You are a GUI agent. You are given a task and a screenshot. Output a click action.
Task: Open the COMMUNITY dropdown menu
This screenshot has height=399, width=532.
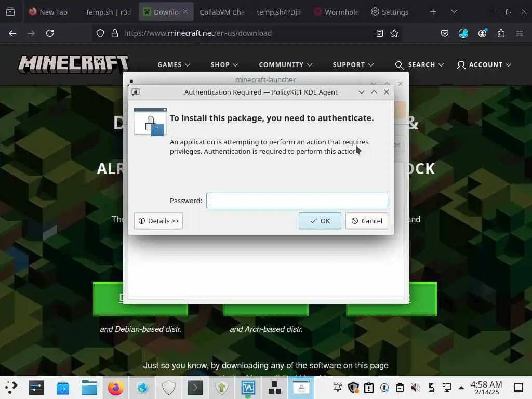tap(285, 64)
